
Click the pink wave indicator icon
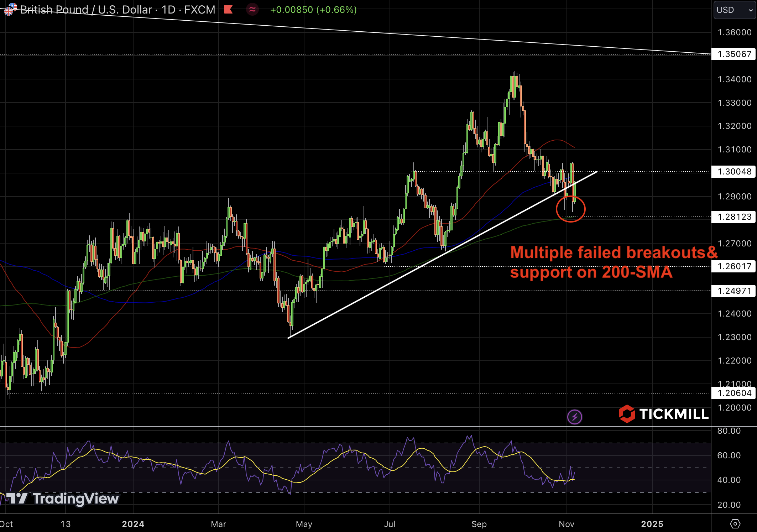tap(252, 9)
